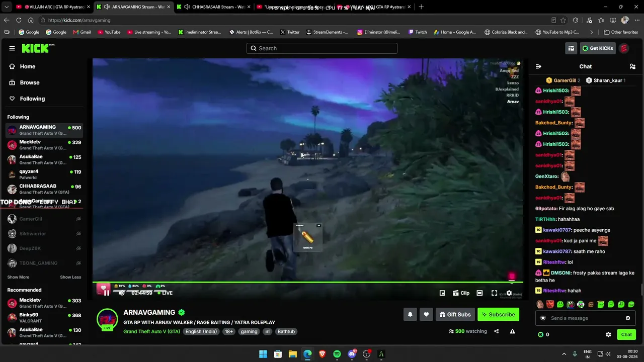This screenshot has height=362, width=644.
Task: Focus the Kick search field
Action: 322,48
